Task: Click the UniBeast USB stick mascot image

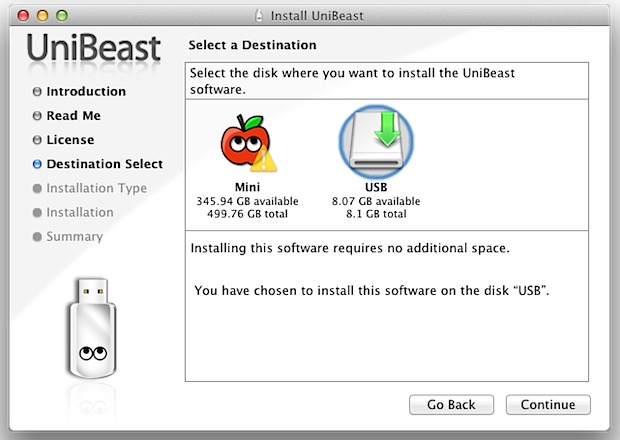Action: [92, 328]
